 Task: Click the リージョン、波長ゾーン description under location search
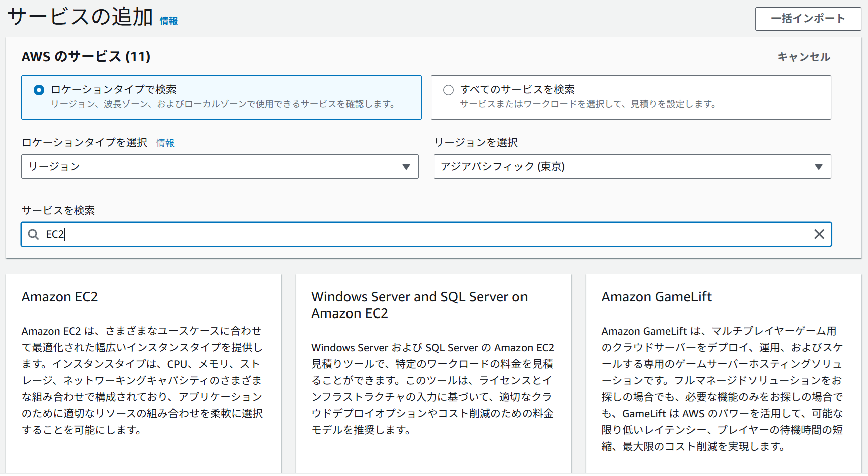pyautogui.click(x=224, y=104)
